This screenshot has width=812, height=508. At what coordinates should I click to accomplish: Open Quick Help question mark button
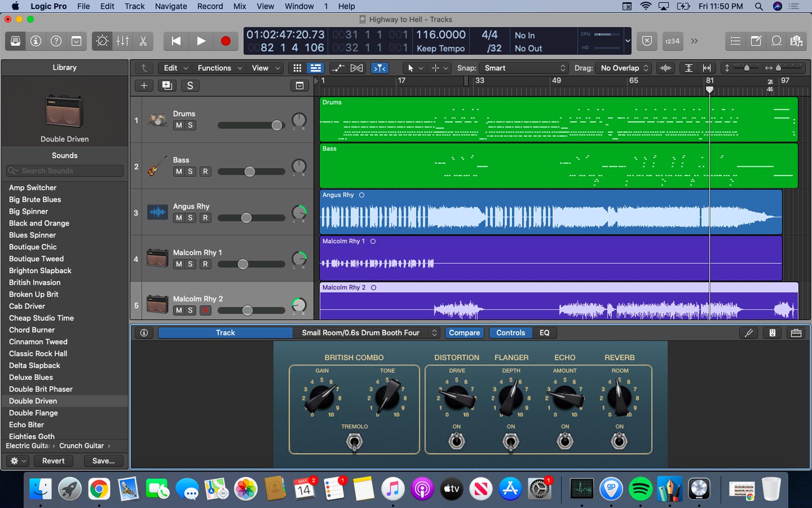point(56,41)
